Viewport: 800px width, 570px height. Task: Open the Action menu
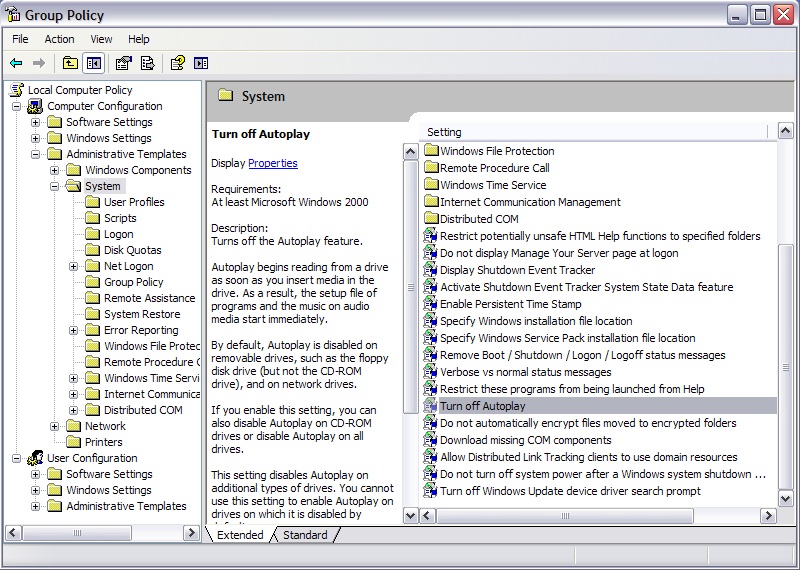59,39
